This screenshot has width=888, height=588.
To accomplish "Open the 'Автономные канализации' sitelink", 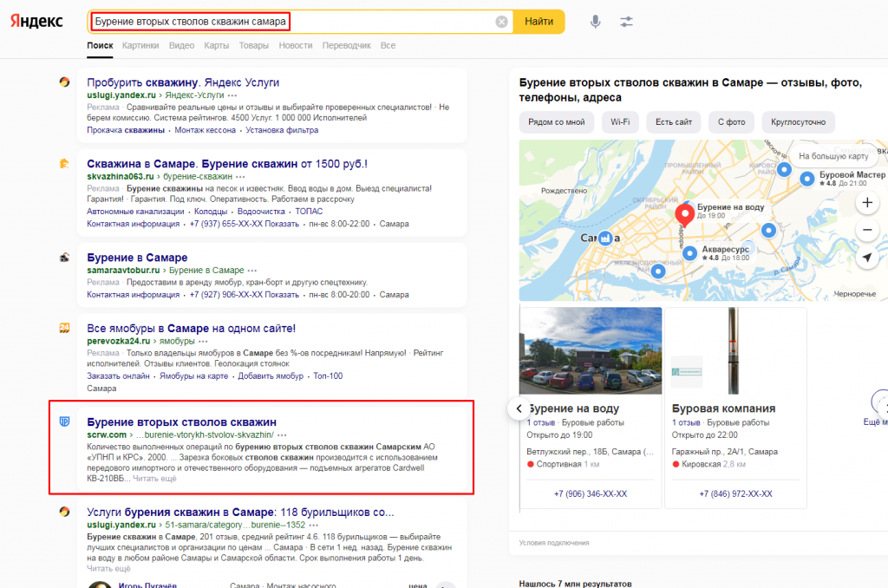I will pos(135,212).
